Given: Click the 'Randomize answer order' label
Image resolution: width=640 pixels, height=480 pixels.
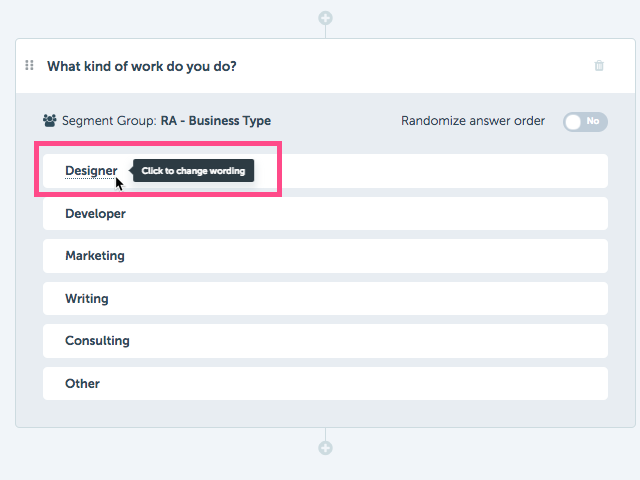Looking at the screenshot, I should (x=473, y=121).
